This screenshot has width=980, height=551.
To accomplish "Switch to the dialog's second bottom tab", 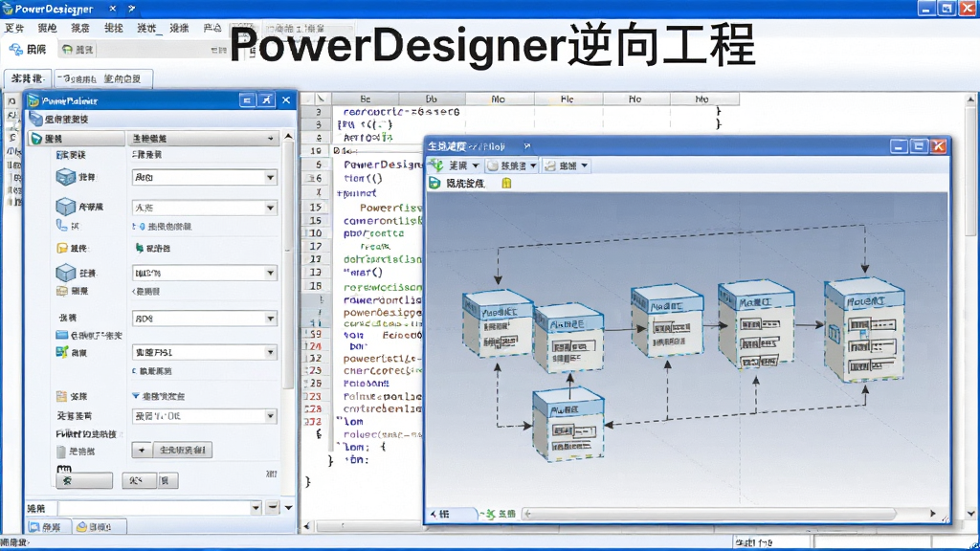I will point(99,527).
